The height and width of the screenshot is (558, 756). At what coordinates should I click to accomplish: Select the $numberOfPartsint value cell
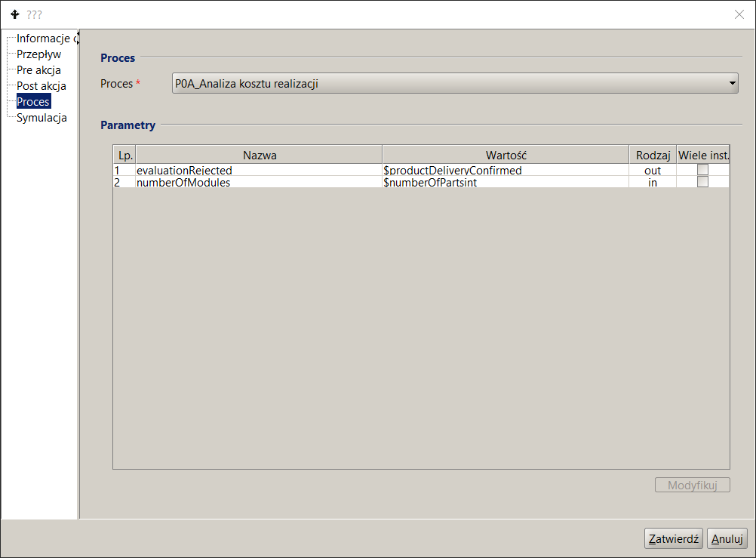point(430,182)
